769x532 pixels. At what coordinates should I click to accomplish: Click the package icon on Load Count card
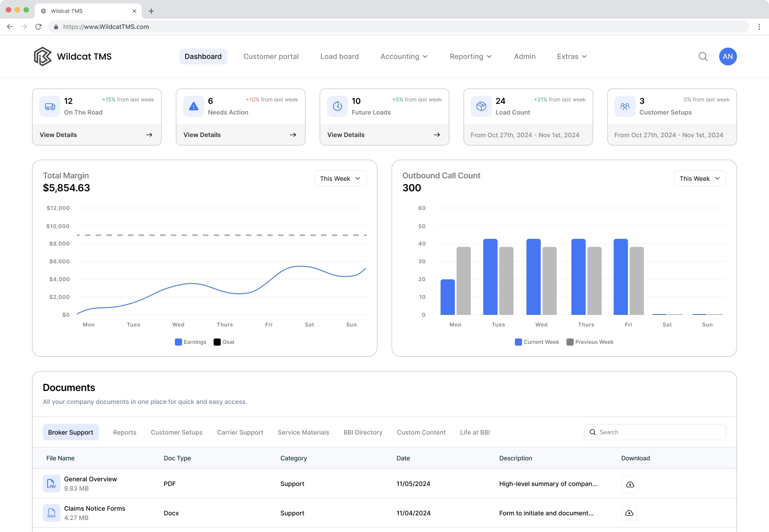point(481,106)
